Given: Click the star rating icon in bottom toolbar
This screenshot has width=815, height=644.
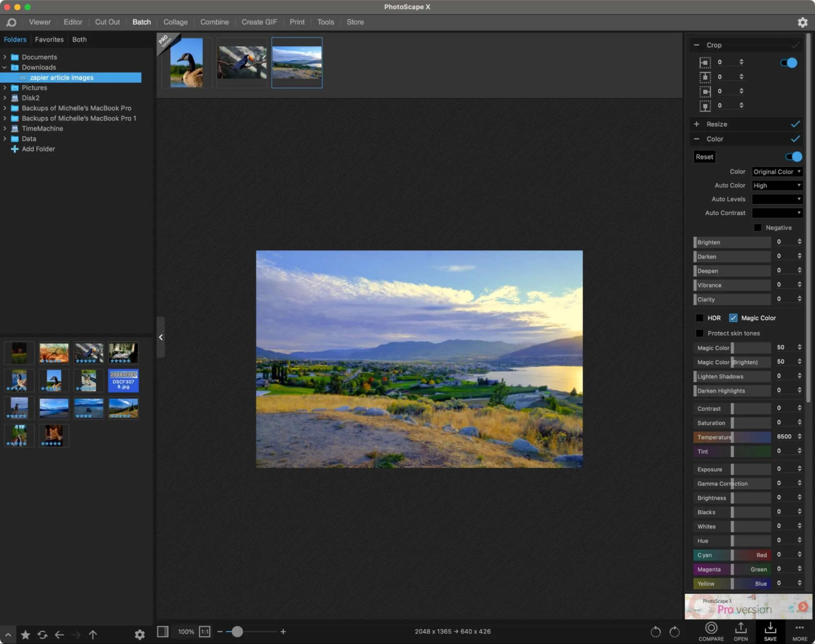Looking at the screenshot, I should pos(25,635).
